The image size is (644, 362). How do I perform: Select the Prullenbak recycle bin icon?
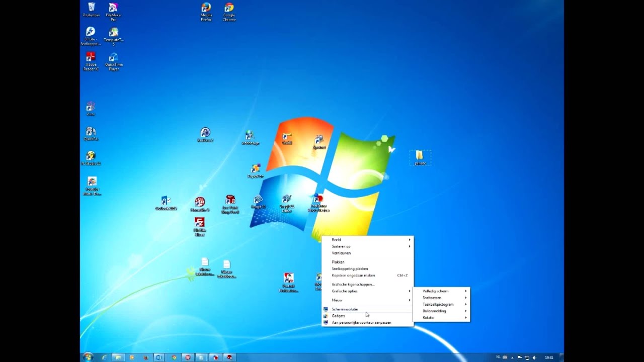92,10
